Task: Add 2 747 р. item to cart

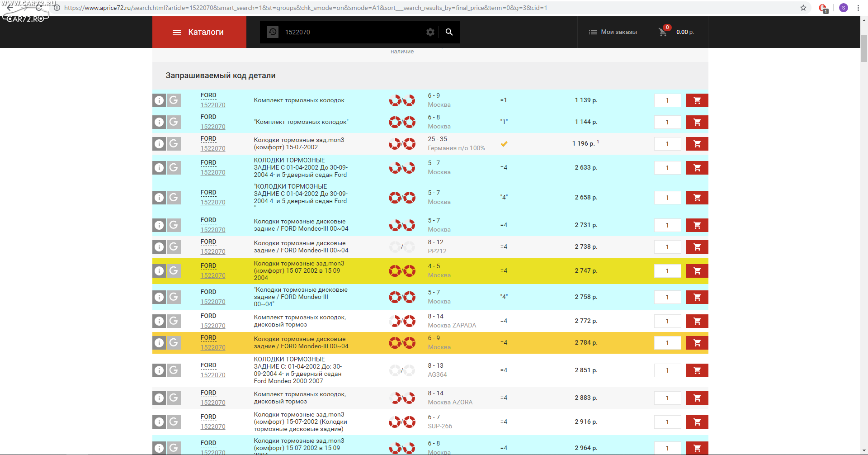Action: click(x=697, y=271)
